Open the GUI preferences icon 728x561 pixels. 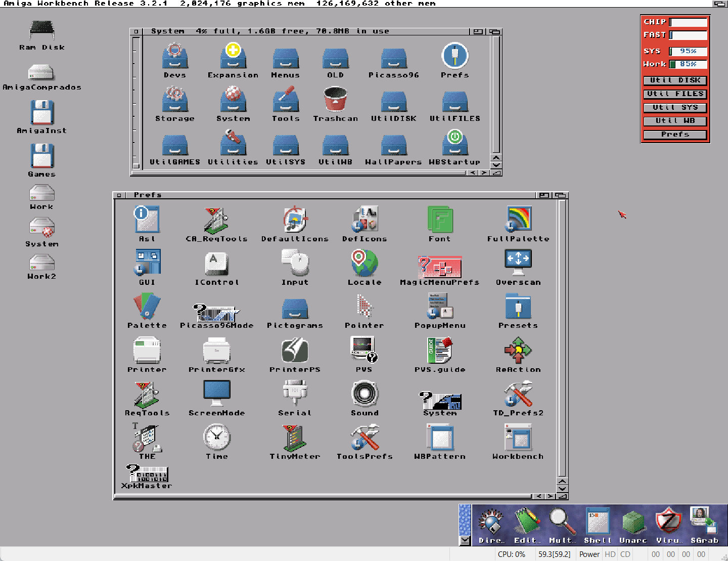[x=147, y=263]
